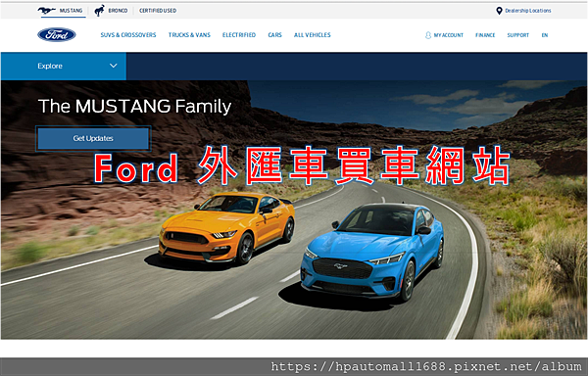
Task: Open MY ACCOUNT link
Action: point(449,35)
